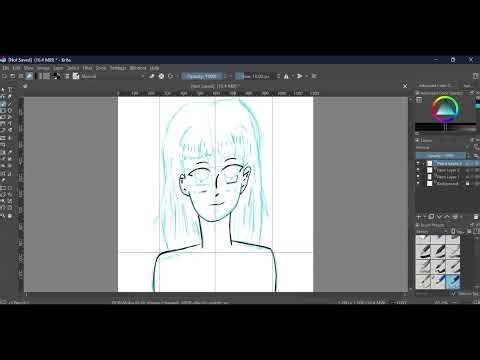
Task: Reload the original brush preset
Action: click(x=170, y=76)
